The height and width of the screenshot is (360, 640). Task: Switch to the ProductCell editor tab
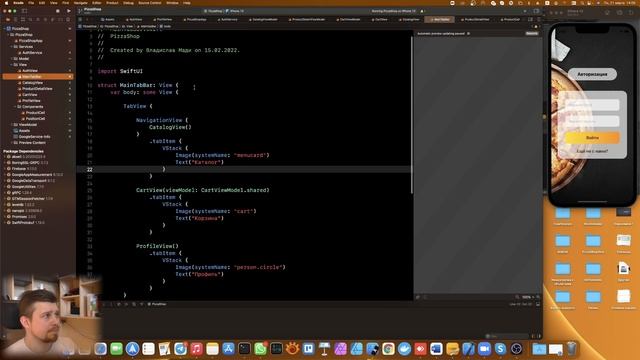(510, 19)
